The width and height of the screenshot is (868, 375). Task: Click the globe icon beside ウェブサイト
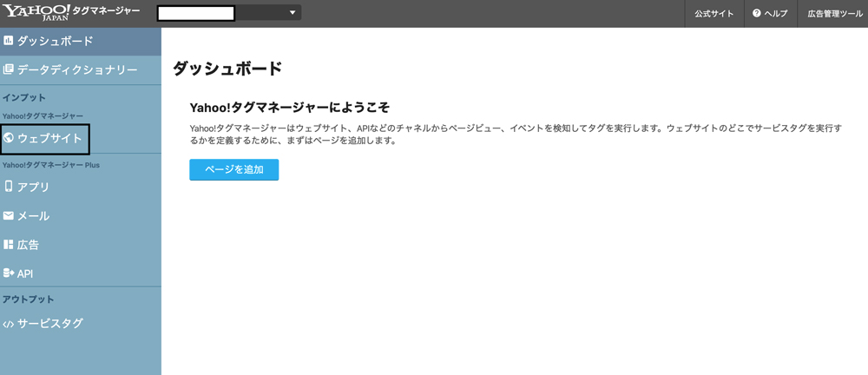[x=9, y=139]
